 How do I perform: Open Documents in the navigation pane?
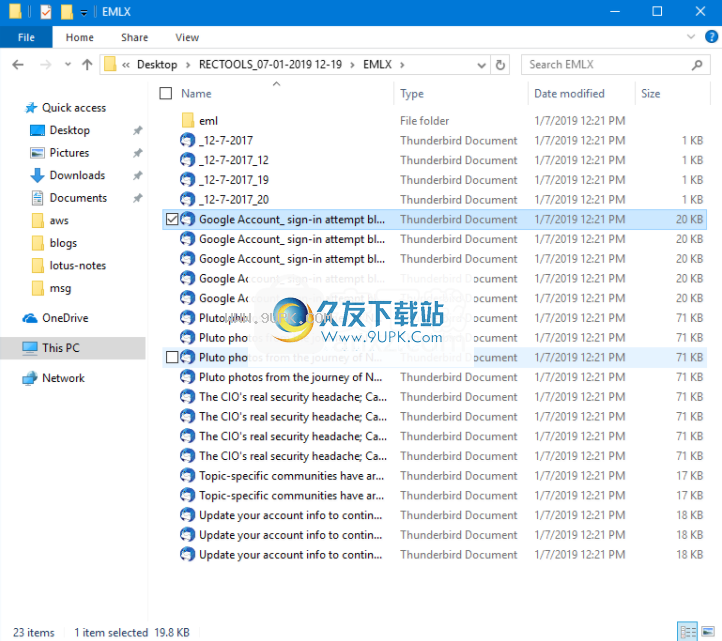(x=78, y=198)
